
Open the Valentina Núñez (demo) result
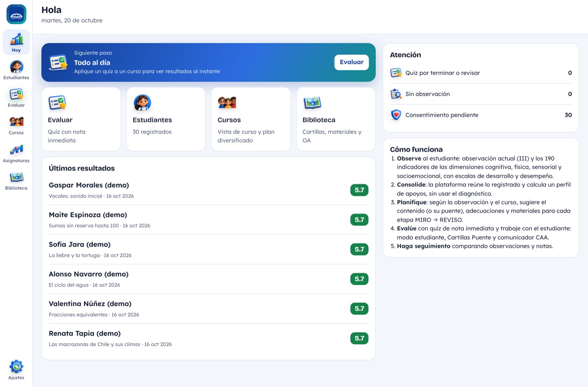[209, 309]
